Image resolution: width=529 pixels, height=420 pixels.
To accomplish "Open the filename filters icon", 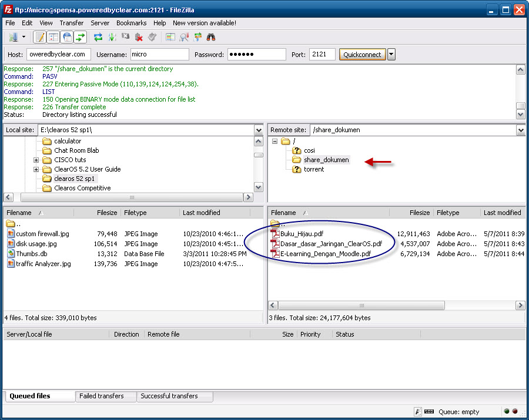I will point(170,37).
